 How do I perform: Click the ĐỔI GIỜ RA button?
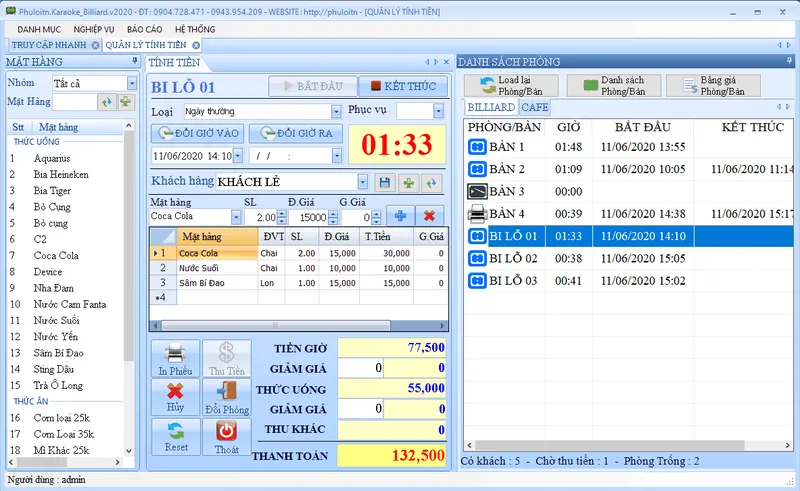(x=296, y=134)
